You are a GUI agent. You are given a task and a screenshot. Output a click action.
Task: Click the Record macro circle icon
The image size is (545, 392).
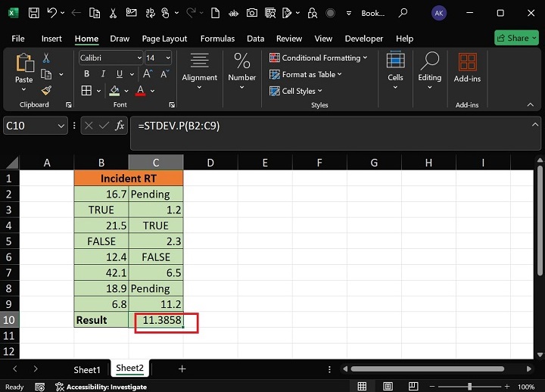(x=330, y=13)
